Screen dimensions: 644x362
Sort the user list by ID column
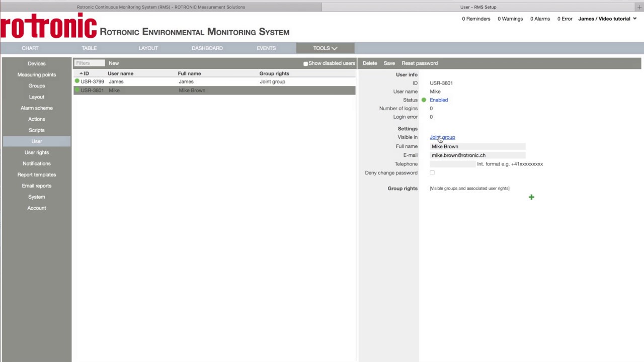pos(85,73)
